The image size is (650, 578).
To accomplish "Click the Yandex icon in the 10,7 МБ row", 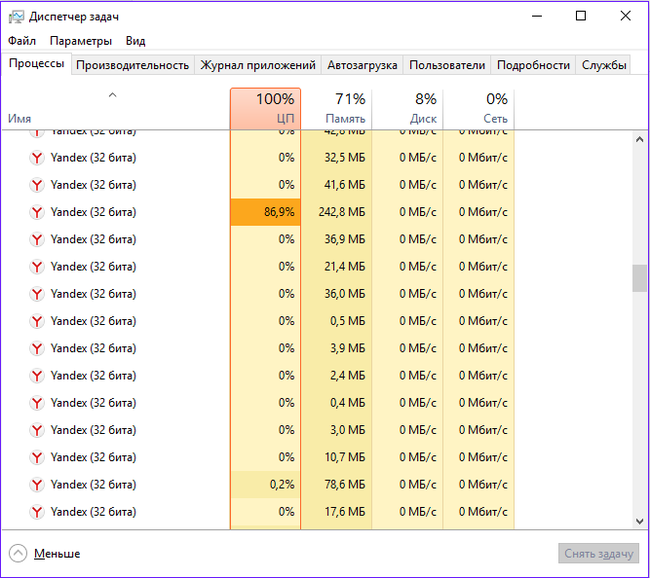I will pyautogui.click(x=37, y=457).
